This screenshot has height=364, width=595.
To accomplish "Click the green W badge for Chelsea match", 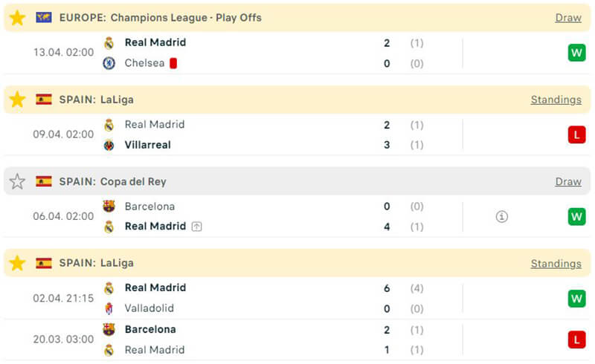I will (x=577, y=53).
